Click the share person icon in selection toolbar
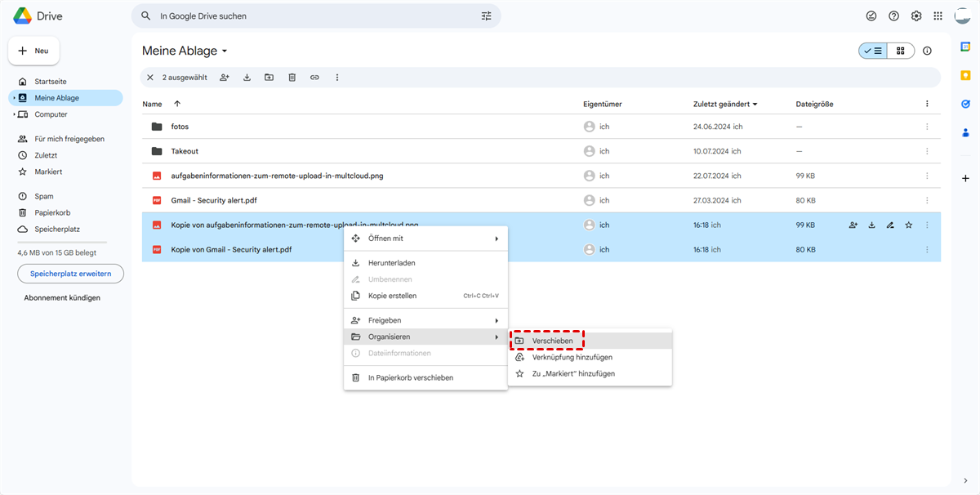Screen dimensions: 980x495 point(225,78)
